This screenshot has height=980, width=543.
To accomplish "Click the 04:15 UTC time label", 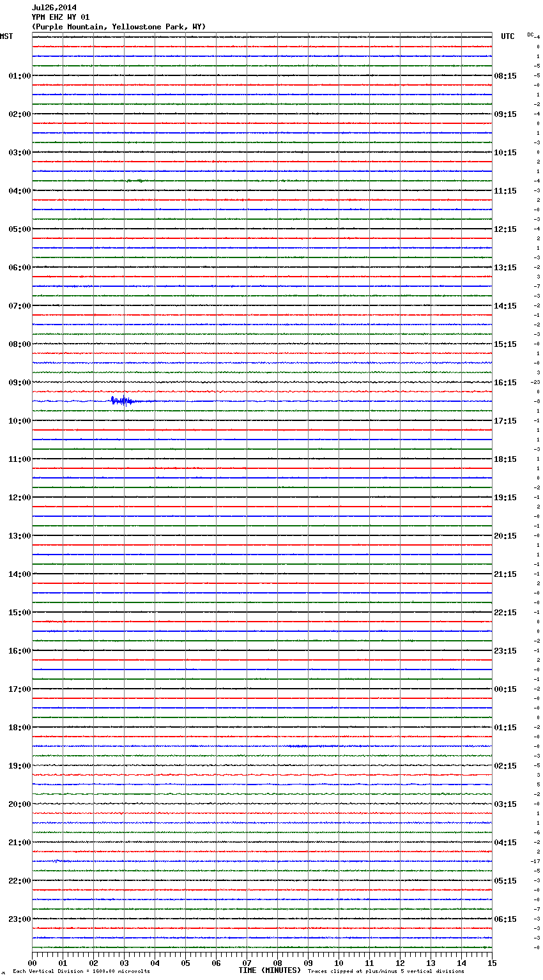I will (x=505, y=843).
